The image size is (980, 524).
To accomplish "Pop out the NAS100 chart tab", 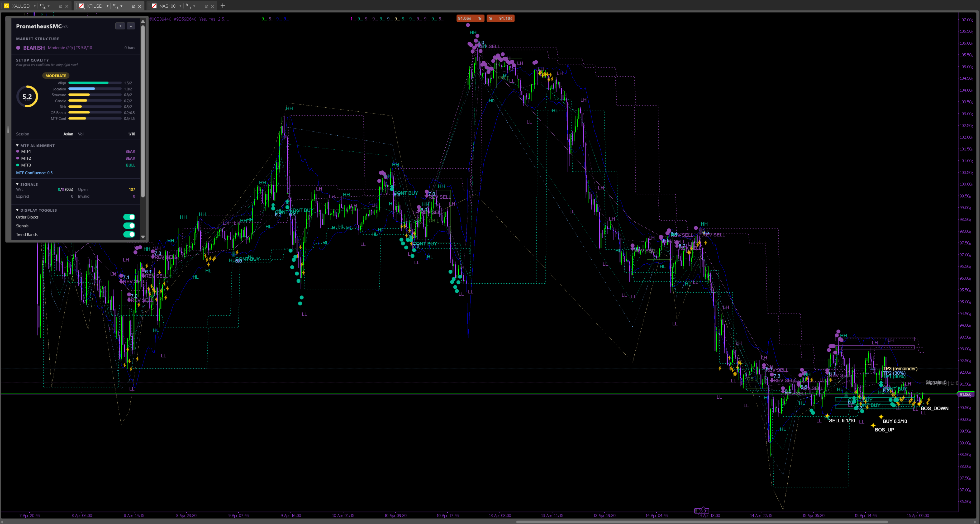I will [x=206, y=6].
